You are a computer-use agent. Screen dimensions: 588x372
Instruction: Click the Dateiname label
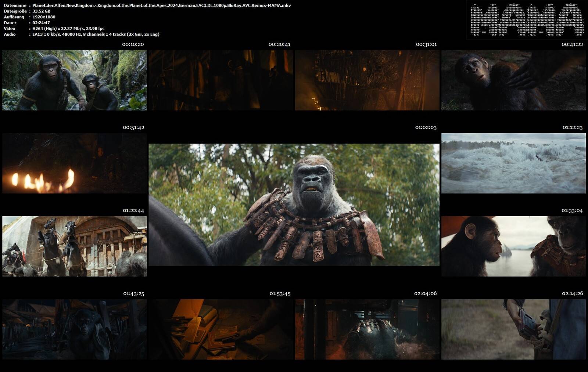pos(15,6)
